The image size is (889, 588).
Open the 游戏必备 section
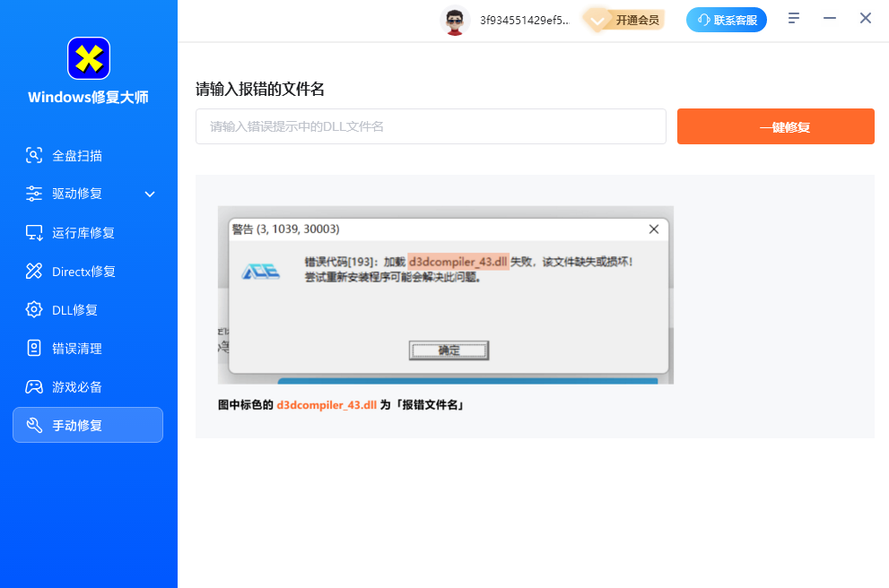pos(88,386)
